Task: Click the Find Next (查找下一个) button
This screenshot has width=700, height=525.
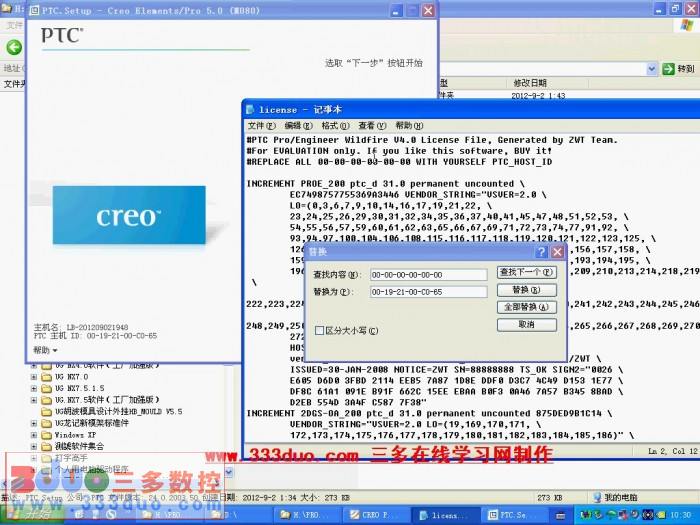Action: [527, 272]
